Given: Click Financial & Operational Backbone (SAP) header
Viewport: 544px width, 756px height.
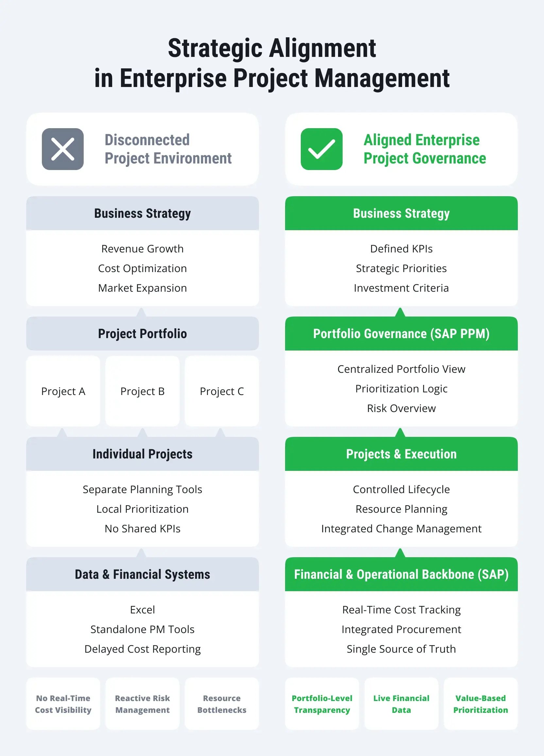Looking at the screenshot, I should point(401,574).
